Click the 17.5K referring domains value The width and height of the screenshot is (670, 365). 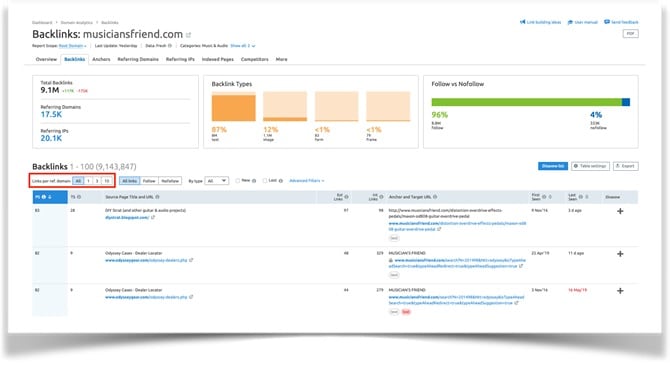(x=51, y=115)
